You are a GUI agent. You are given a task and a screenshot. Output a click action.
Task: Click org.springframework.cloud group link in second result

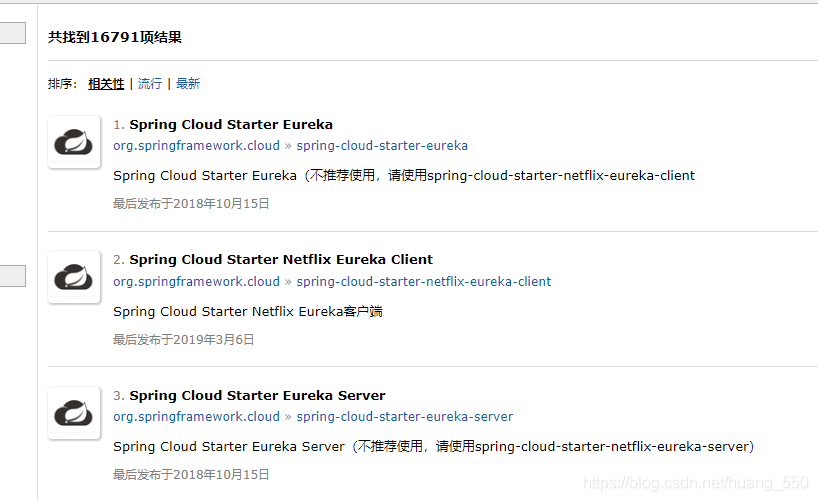[x=196, y=282]
